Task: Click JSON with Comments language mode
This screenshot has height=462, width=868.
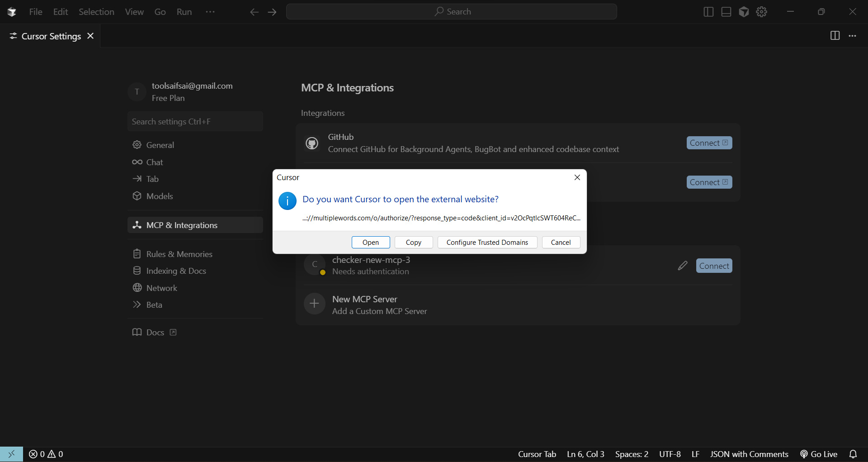Action: (x=749, y=454)
